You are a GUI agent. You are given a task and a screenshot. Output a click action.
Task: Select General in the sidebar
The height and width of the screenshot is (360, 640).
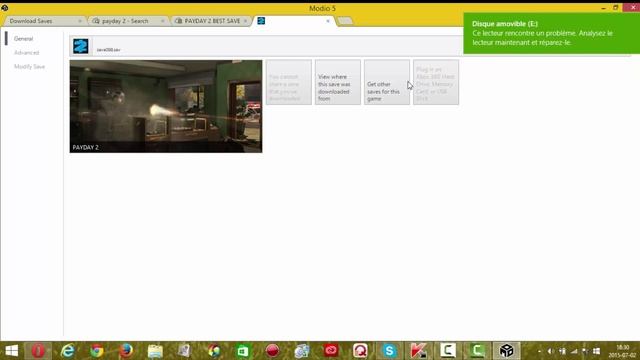23,39
